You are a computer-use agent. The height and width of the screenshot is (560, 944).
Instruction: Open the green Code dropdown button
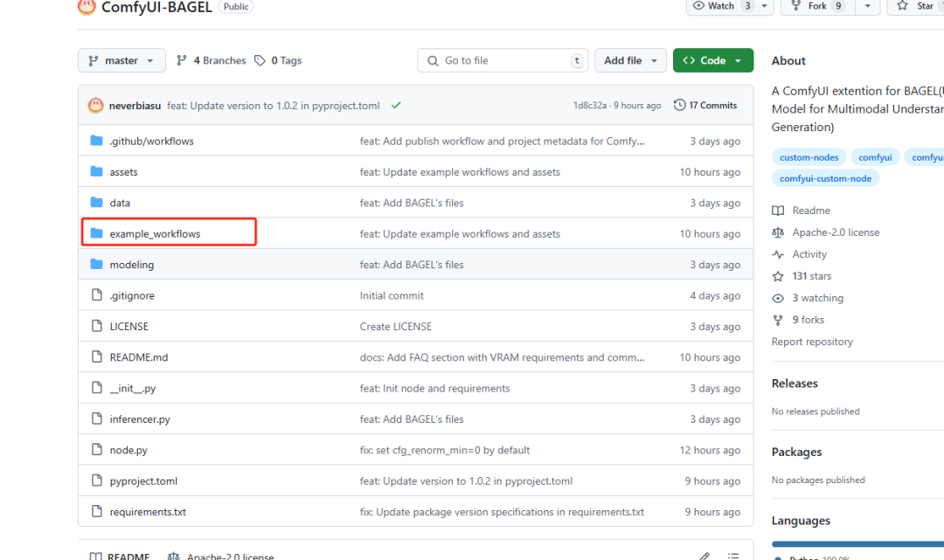pyautogui.click(x=713, y=61)
